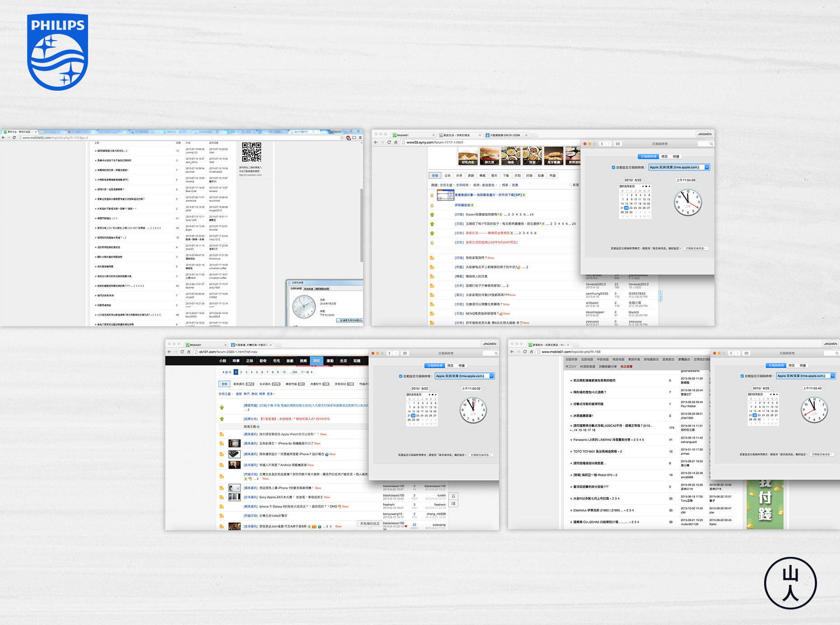Click 好吃肉乾 food thumbnail on eyny page

[x=468, y=156]
